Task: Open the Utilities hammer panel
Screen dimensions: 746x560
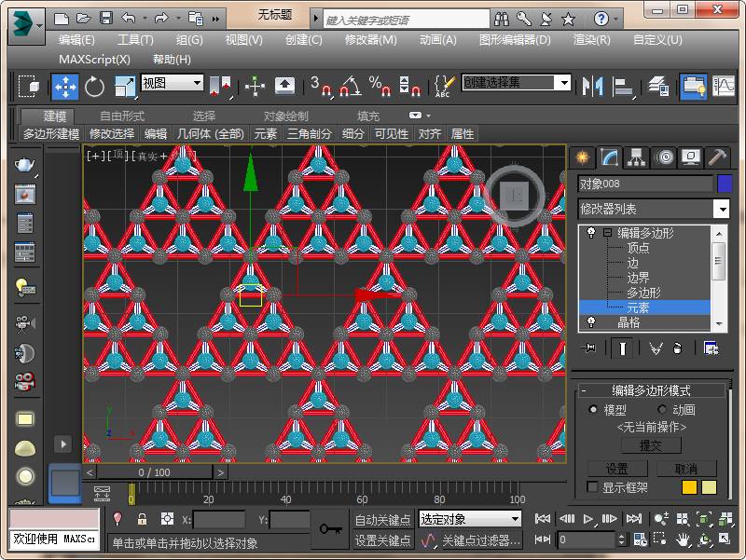Action: (717, 157)
